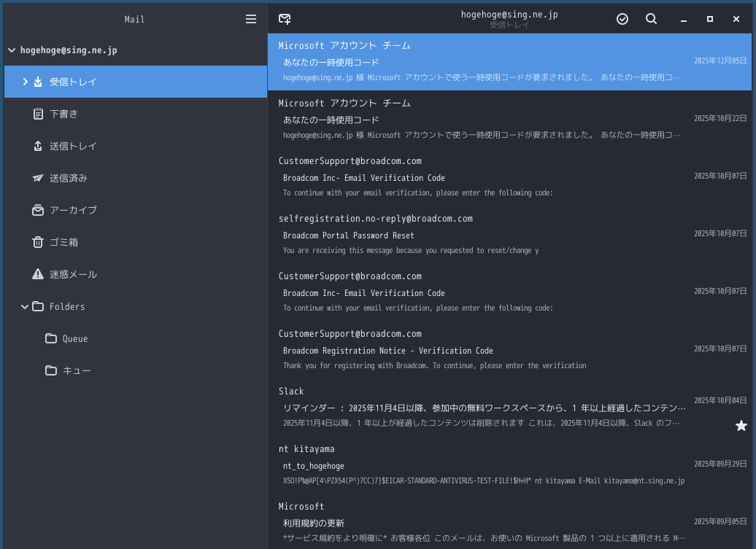The height and width of the screenshot is (549, 756).
Task: Select the 下書き folder
Action: (136, 114)
